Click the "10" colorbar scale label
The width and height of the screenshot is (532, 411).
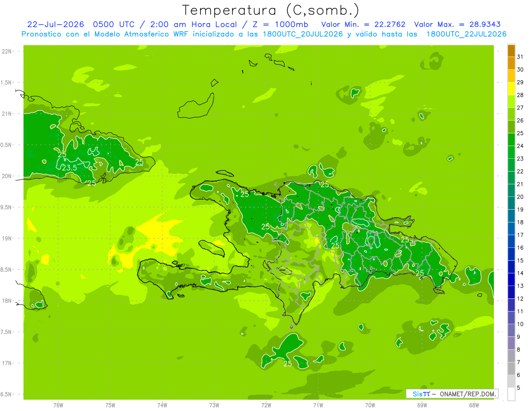[520, 324]
